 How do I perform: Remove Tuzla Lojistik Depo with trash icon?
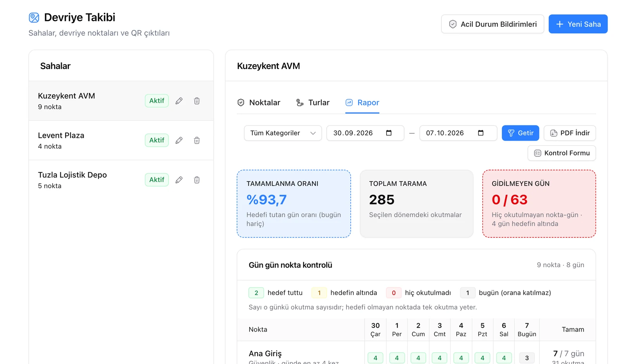pos(197,180)
